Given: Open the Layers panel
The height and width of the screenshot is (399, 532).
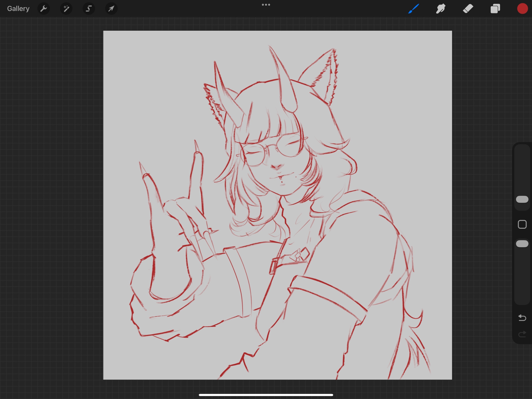Looking at the screenshot, I should [495, 9].
